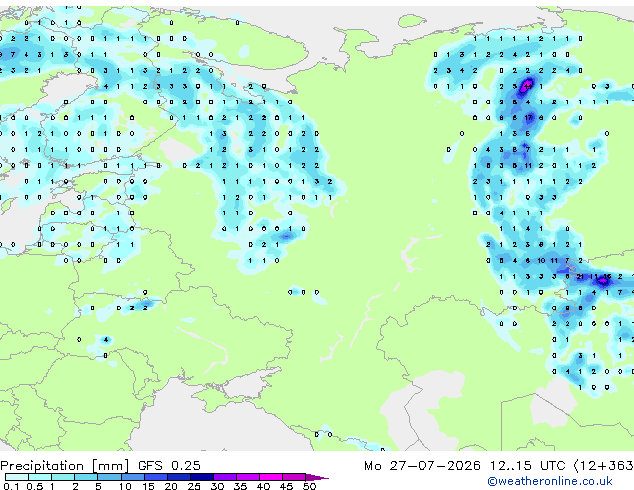Click the legend label '30'

point(217,486)
